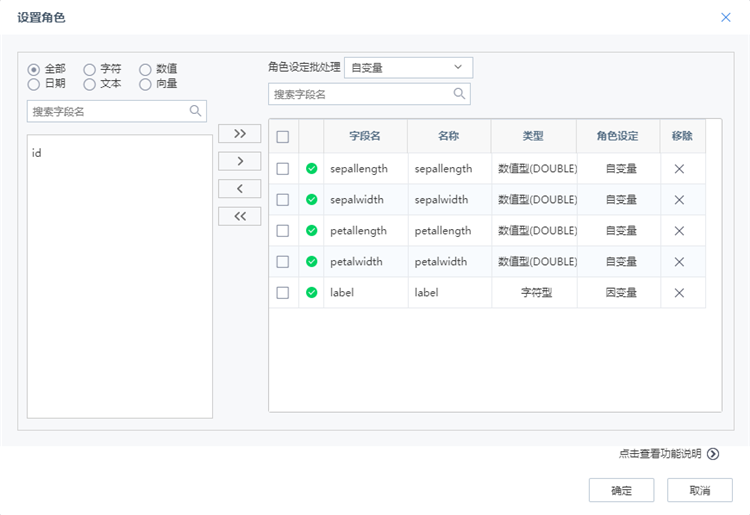Select the 日期 radio button filter
750x515 pixels.
(34, 84)
